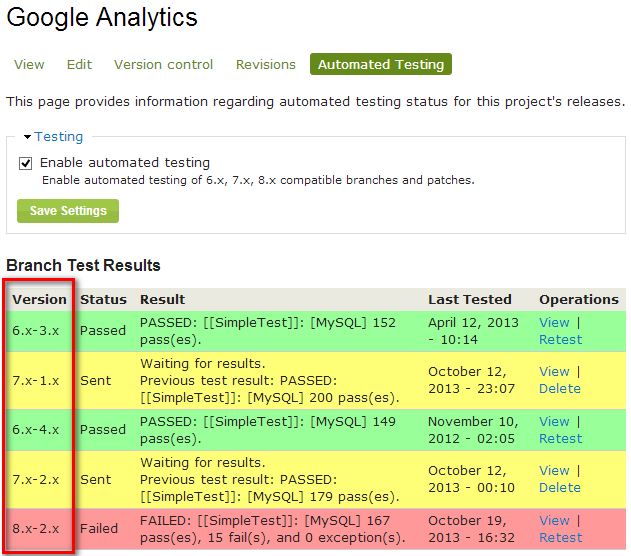Screen dimensions: 631x556
Task: Click the 179 pass(es) result text
Action: 270,480
